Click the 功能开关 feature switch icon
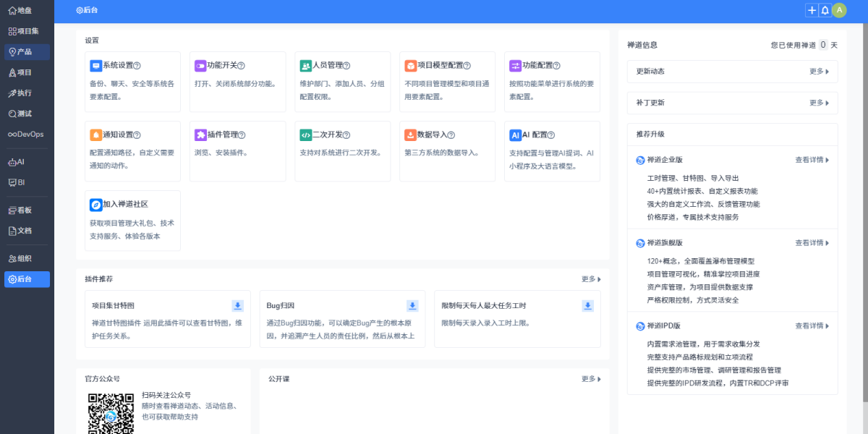Viewport: 868px width, 434px height. [200, 66]
